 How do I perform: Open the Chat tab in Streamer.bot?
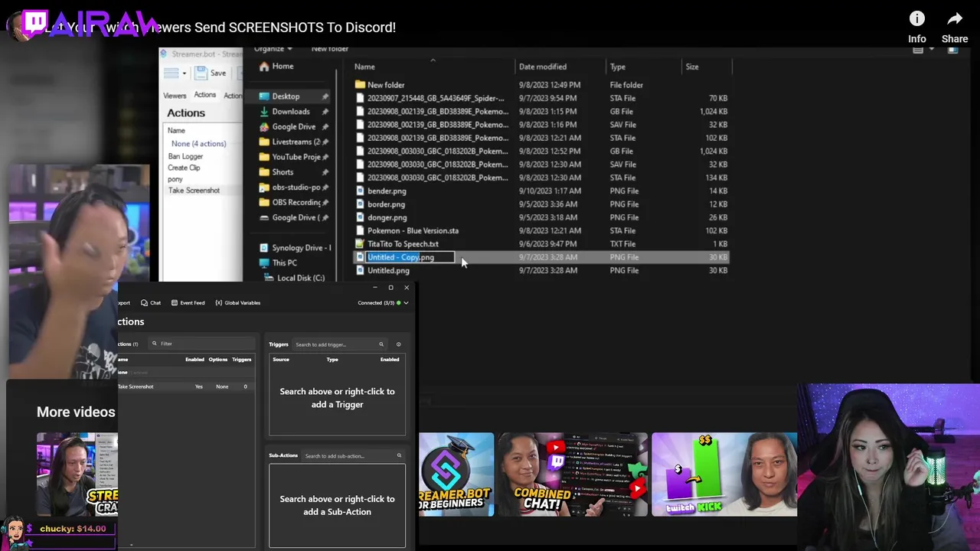pyautogui.click(x=151, y=303)
